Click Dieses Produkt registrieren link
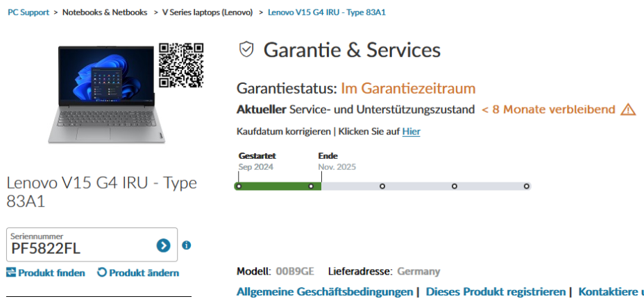 [496, 292]
